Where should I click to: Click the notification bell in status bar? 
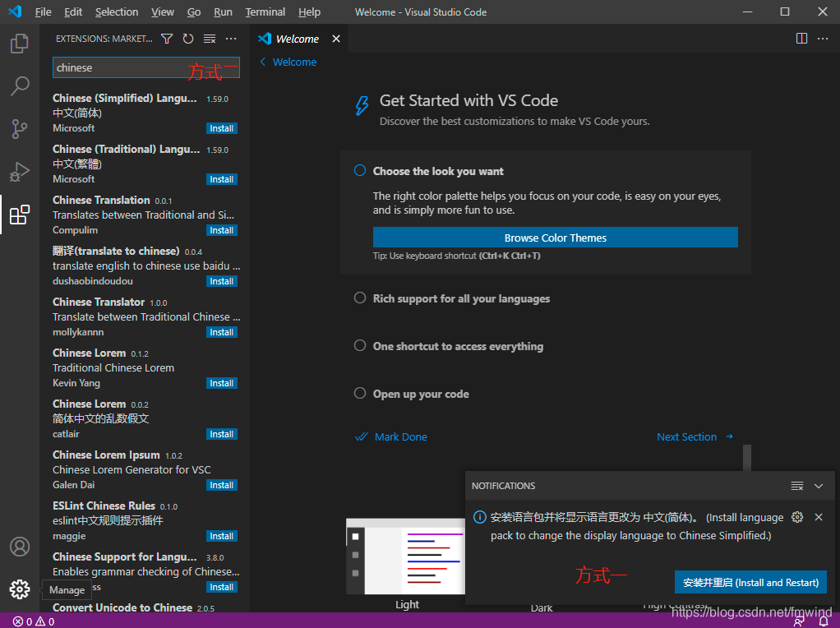[x=824, y=621]
